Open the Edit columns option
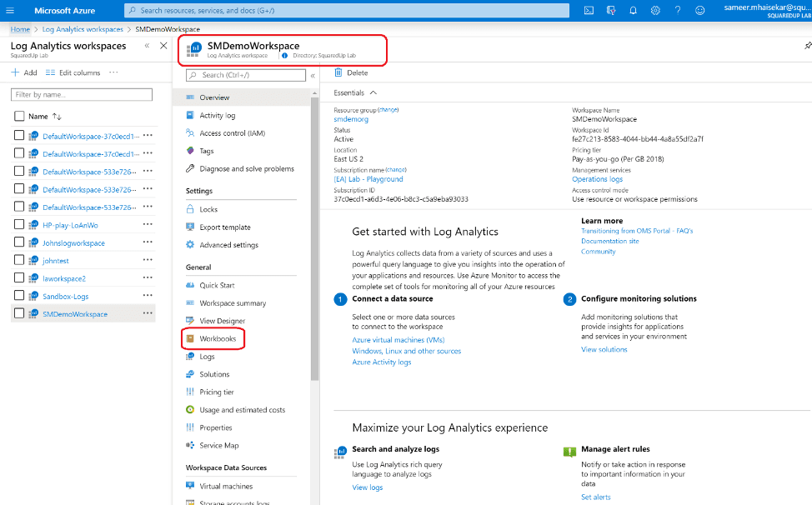 [x=73, y=72]
